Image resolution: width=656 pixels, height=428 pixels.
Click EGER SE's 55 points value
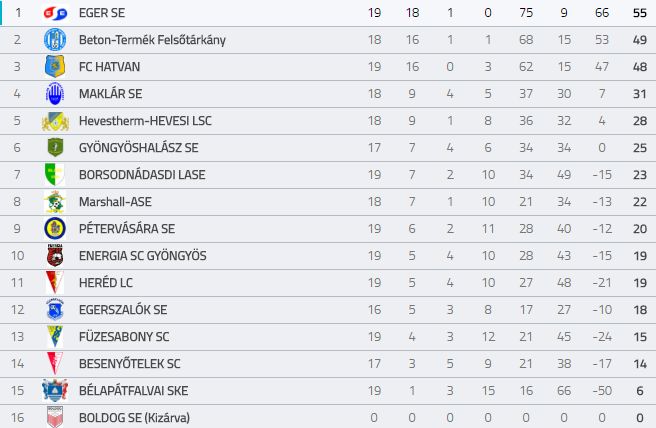pos(640,13)
